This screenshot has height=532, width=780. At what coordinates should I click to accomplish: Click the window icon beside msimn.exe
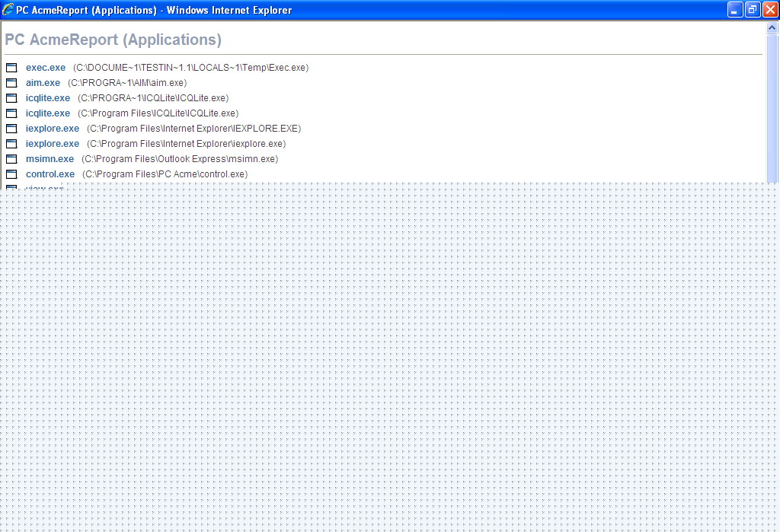point(11,159)
